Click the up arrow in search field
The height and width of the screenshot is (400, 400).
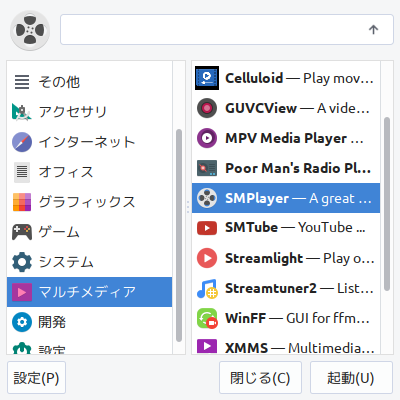point(373,30)
